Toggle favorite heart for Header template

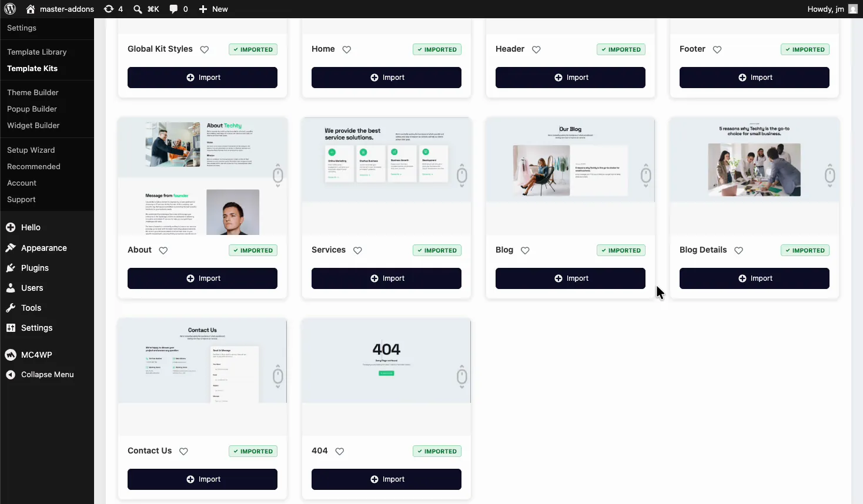pos(536,50)
